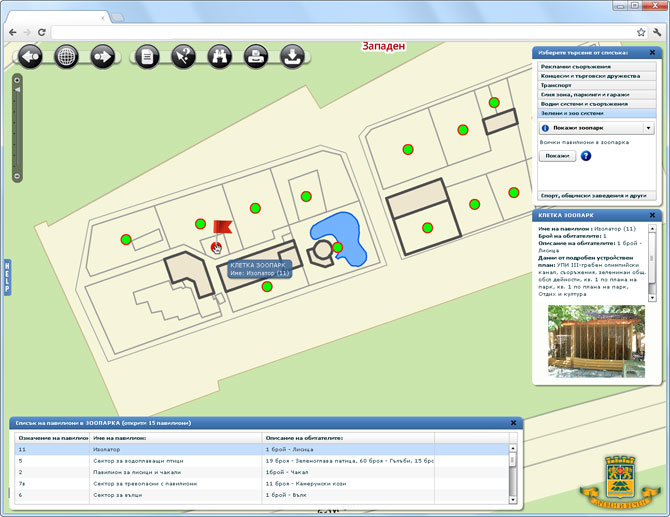The image size is (670, 517).
Task: Click scroll up arrow in pavilions table
Action: [x=513, y=448]
